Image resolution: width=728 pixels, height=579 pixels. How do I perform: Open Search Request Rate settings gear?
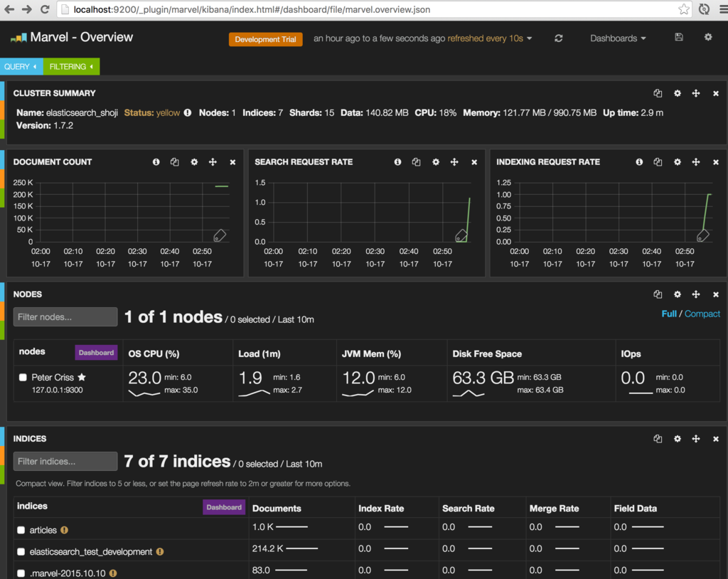[436, 162]
